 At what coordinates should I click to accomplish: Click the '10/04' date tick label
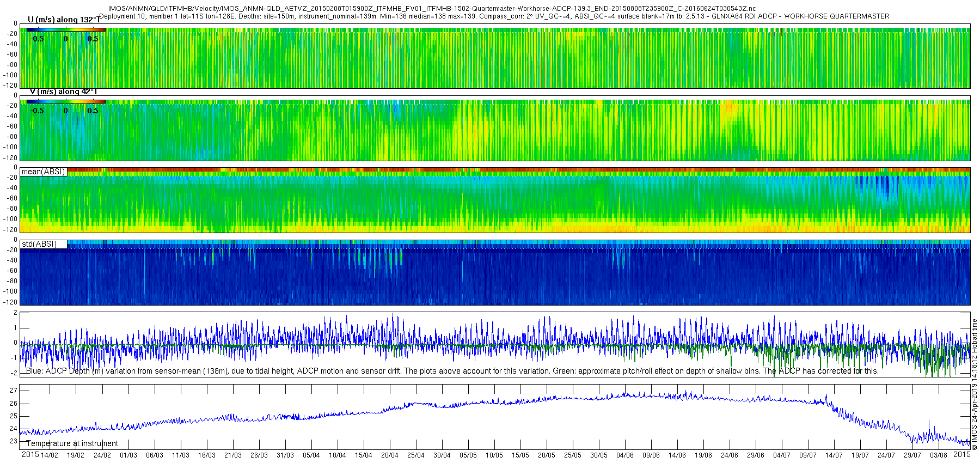[x=338, y=455]
